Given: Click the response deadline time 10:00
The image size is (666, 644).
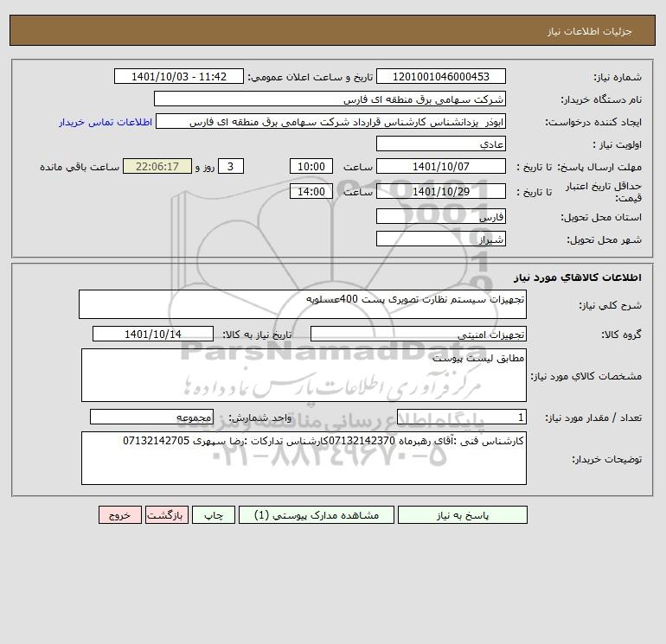Looking at the screenshot, I should point(311,167).
